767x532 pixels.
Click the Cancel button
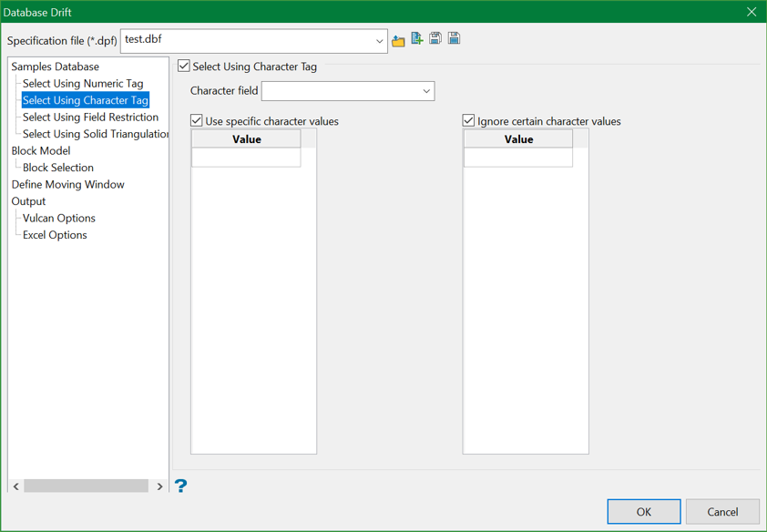(x=722, y=511)
